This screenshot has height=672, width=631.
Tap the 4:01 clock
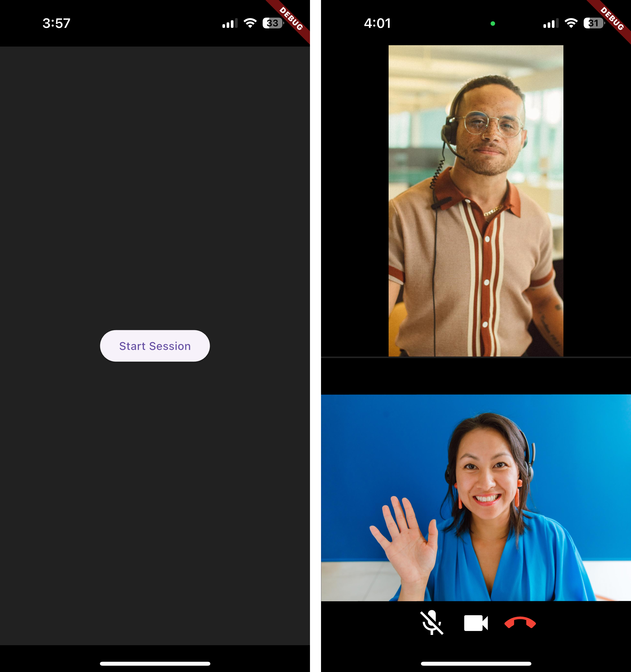377,23
